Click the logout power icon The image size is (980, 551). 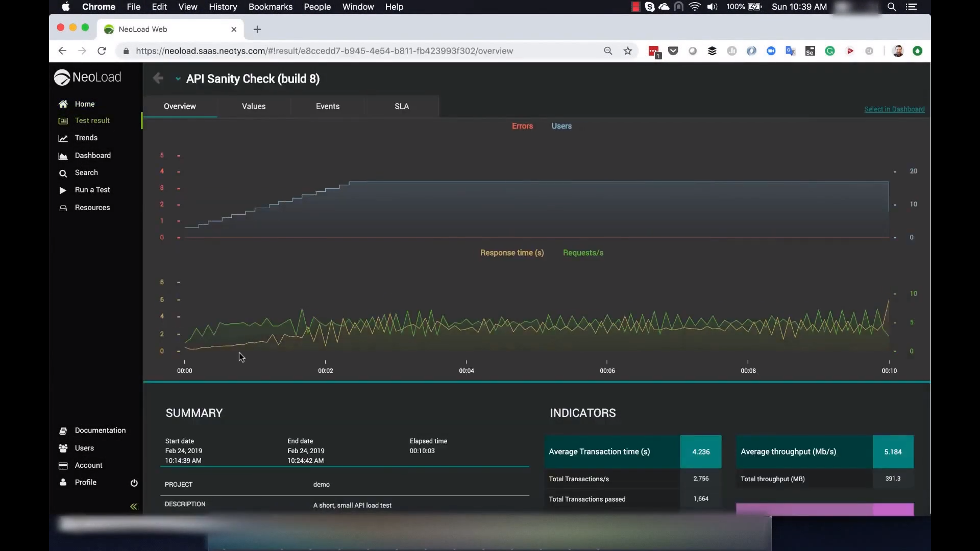pos(134,483)
